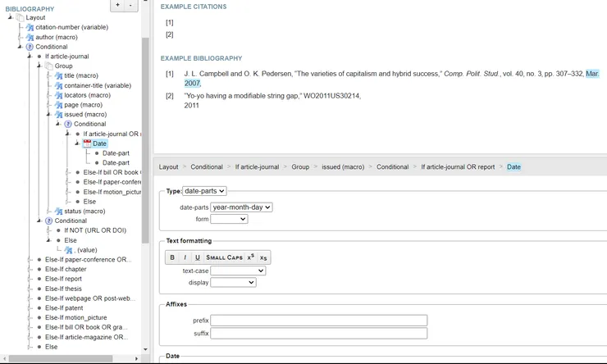Expand the Else-If patent node
This screenshot has width=607, height=364.
point(30,308)
